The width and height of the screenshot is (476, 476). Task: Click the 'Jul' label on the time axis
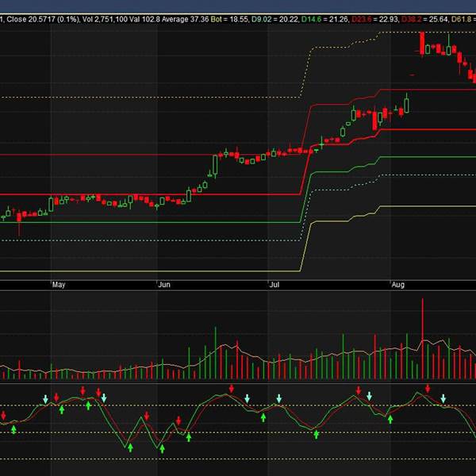[x=274, y=285]
